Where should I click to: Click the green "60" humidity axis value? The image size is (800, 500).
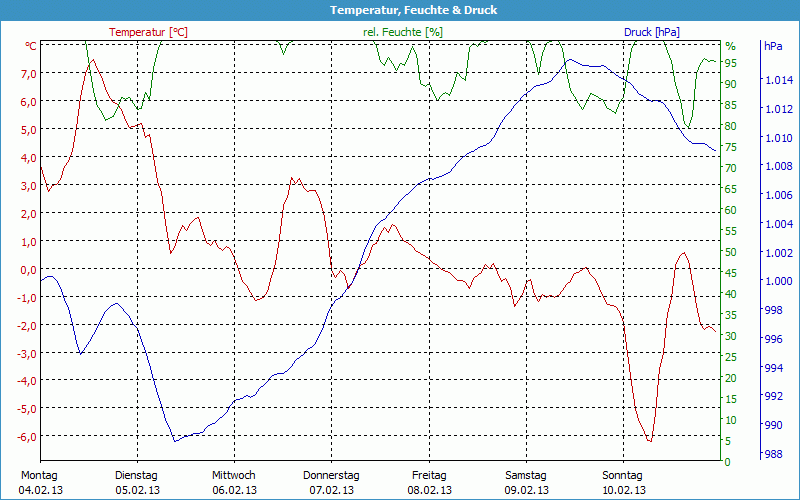(731, 210)
